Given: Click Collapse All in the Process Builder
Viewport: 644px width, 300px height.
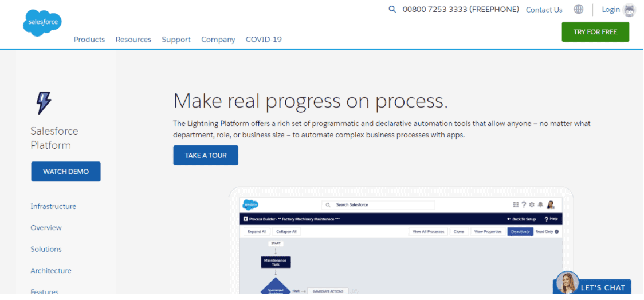Looking at the screenshot, I should (x=286, y=231).
